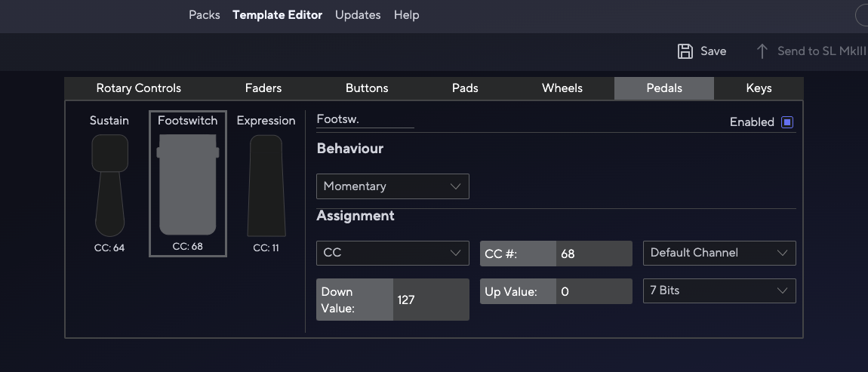Click the CC # value field 68
The height and width of the screenshot is (372, 868).
click(x=594, y=254)
